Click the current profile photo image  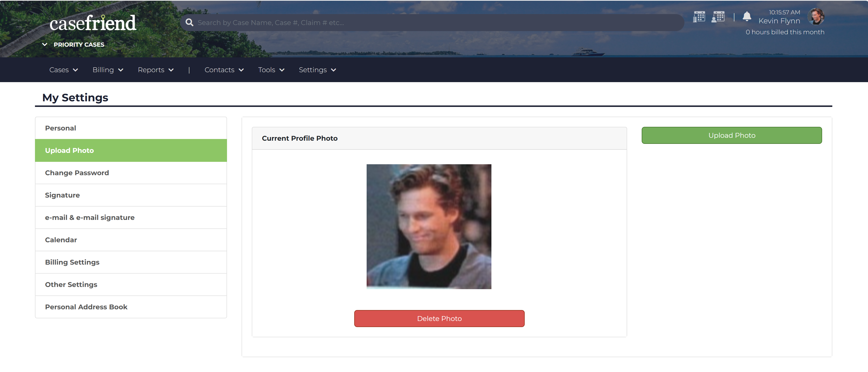(429, 226)
